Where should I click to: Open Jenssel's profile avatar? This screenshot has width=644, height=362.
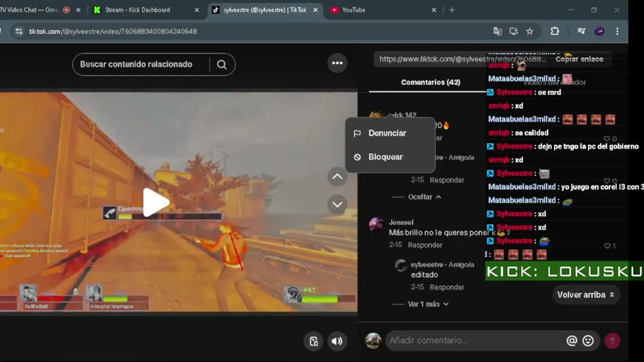[x=377, y=225]
